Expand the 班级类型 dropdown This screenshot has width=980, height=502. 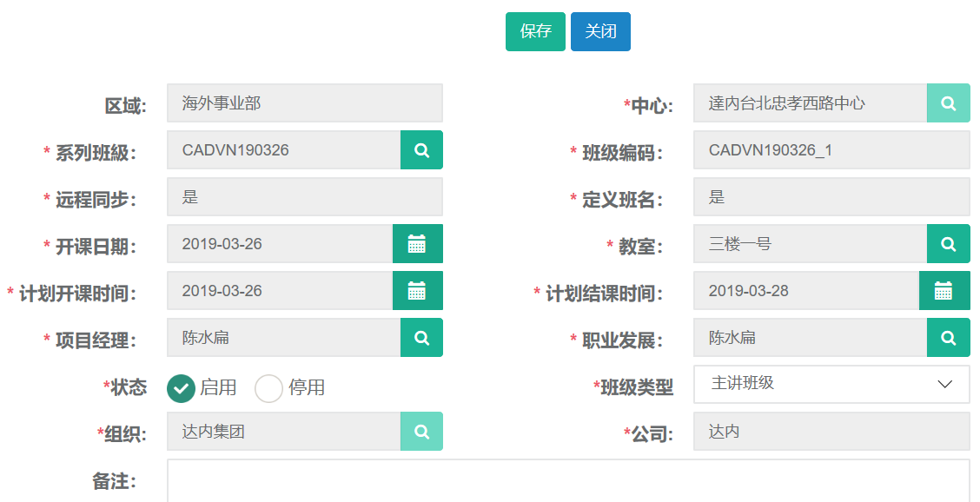831,384
